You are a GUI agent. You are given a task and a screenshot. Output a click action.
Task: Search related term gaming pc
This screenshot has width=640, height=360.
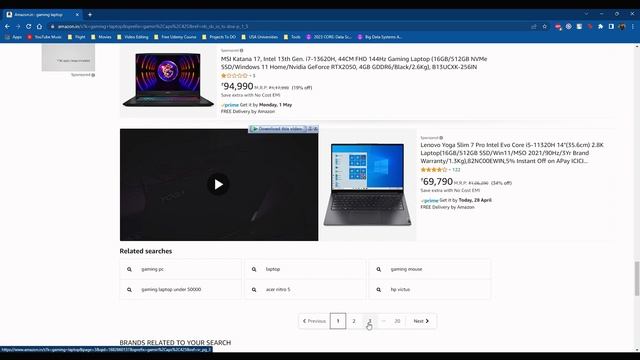click(181, 269)
